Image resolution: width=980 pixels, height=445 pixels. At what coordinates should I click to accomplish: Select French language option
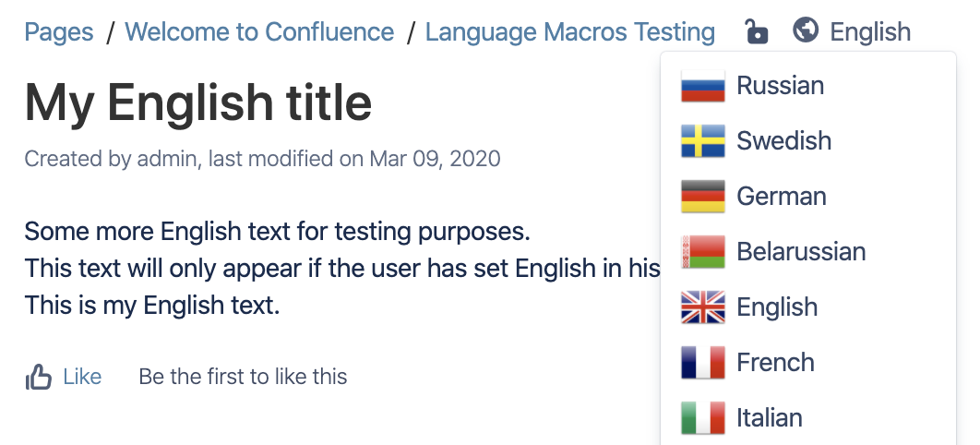pyautogui.click(x=808, y=363)
